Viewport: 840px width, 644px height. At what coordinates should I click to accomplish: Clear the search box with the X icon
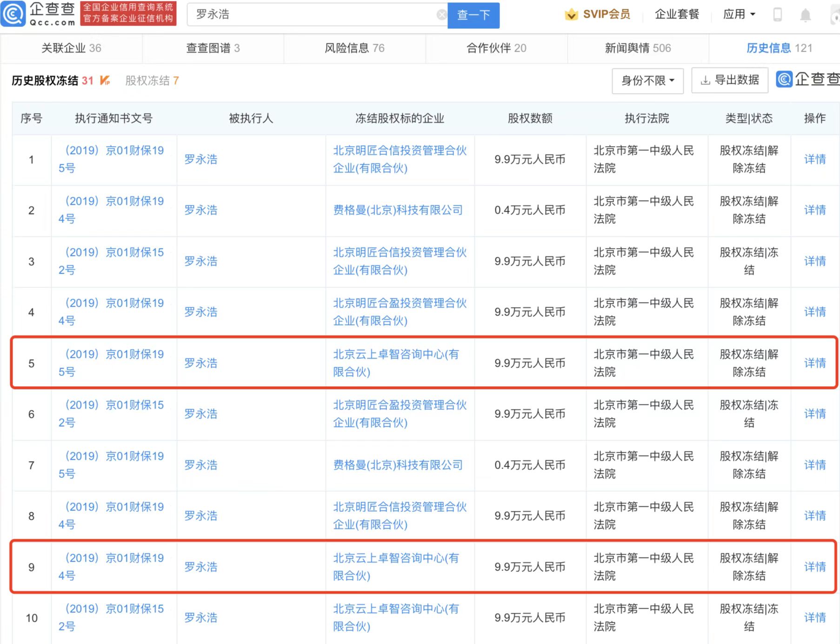pos(441,15)
